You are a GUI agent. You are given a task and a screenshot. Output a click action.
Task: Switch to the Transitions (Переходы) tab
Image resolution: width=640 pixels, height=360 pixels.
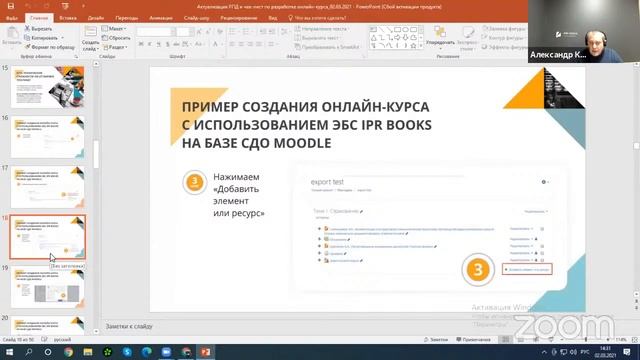pos(127,18)
